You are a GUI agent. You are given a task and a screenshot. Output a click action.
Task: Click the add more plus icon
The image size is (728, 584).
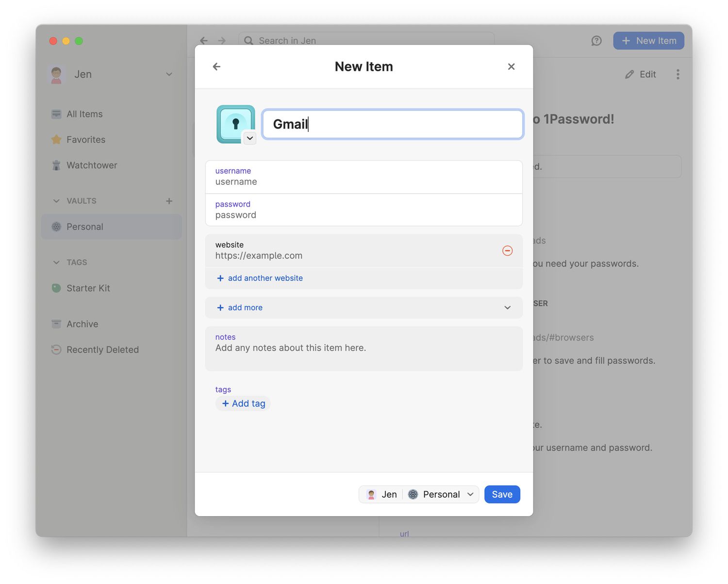pos(220,308)
